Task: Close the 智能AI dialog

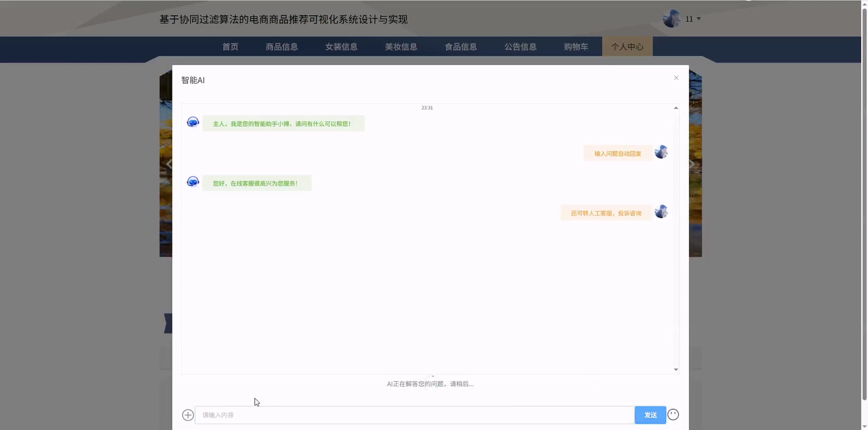Action: pyautogui.click(x=676, y=78)
